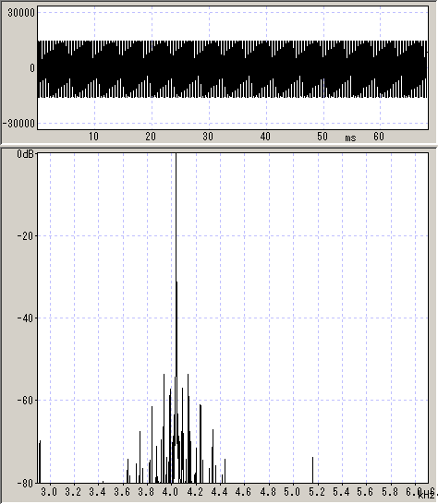
Task: Click the 4.8 kHz frequency label
Action: (268, 492)
